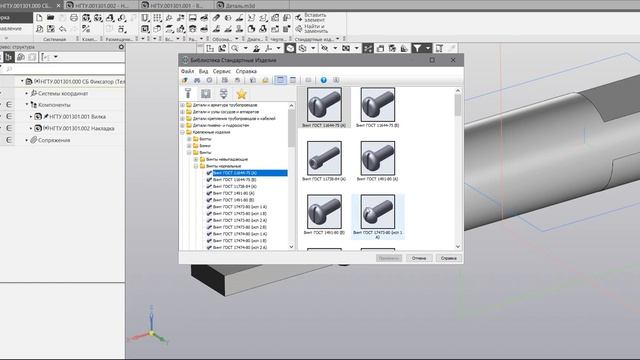Screen dimensions: 640x360
Task: Select thumbnail 'Винт ГОСТ 11644-75 (B)'
Action: coord(378,107)
